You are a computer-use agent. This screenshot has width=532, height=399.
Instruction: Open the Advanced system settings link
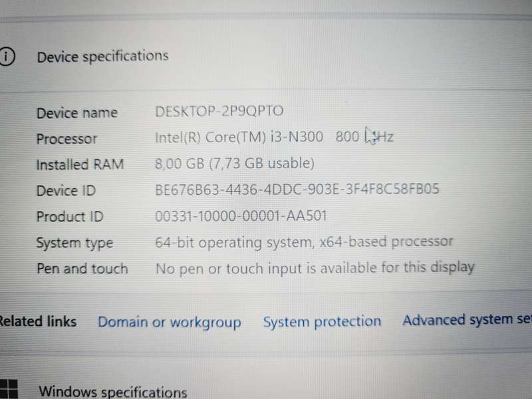pos(467,320)
